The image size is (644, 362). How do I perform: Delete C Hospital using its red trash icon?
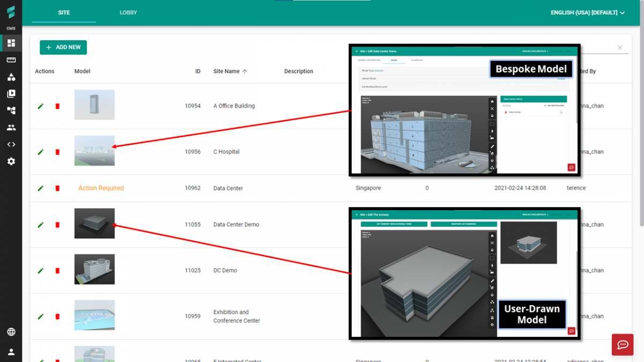point(57,152)
